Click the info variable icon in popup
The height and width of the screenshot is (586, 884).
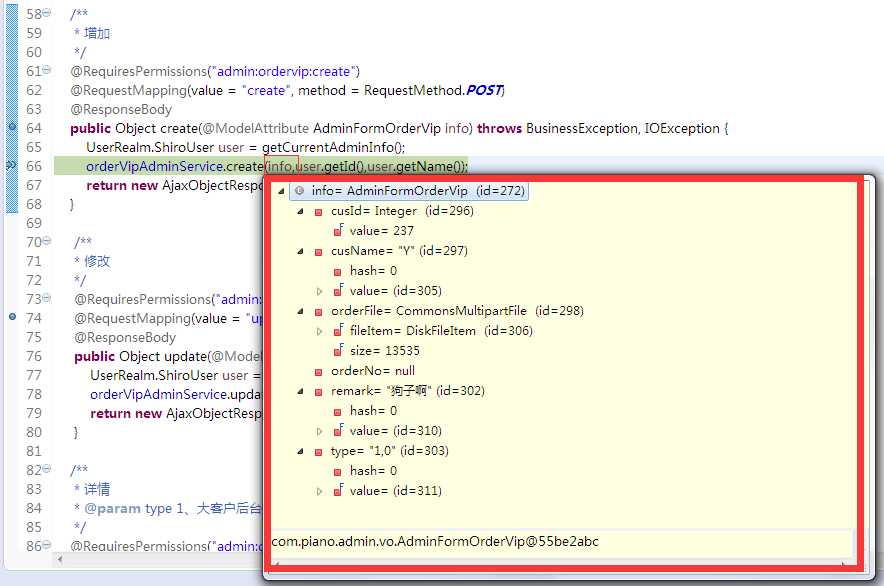[299, 191]
